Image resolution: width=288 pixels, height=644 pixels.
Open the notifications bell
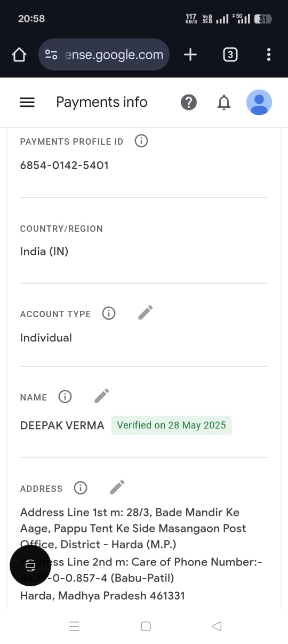pyautogui.click(x=225, y=102)
